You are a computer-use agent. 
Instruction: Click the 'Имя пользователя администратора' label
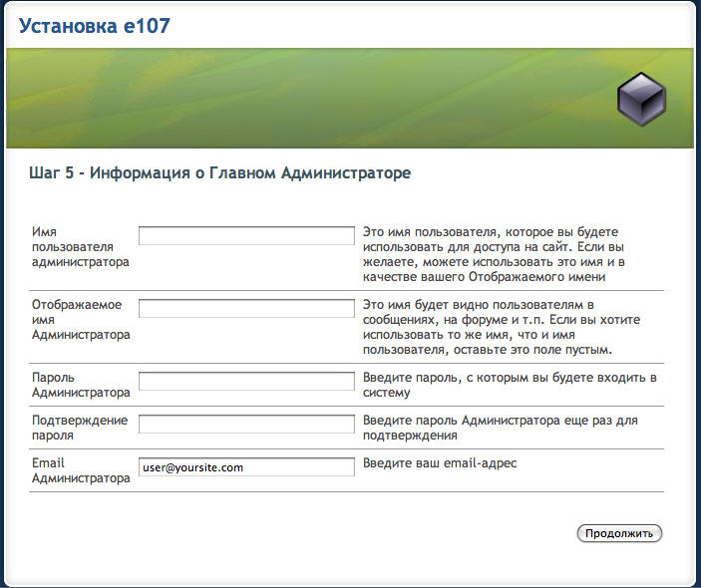[80, 246]
